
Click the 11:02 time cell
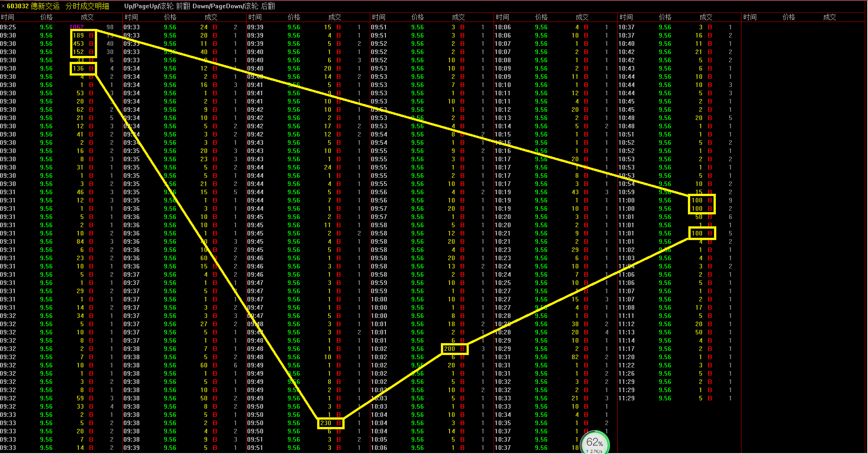pos(626,250)
